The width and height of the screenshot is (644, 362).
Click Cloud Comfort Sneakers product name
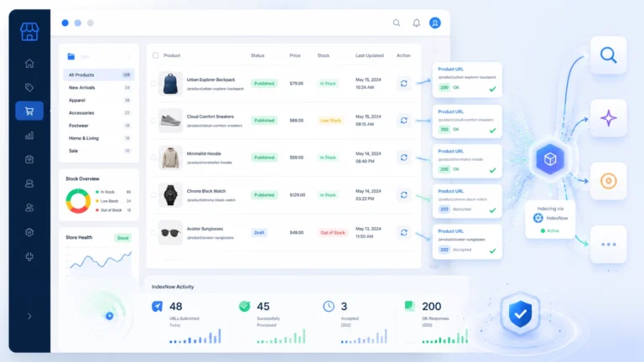click(210, 116)
